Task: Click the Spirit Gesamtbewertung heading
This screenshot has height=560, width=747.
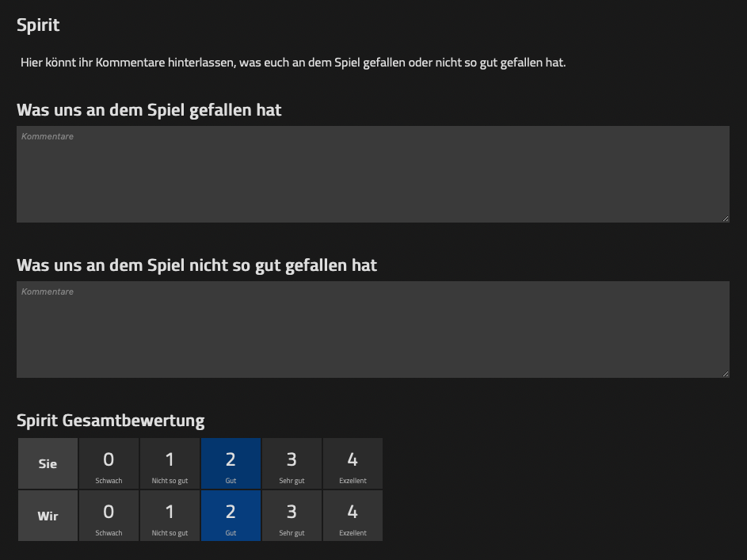Action: [111, 420]
